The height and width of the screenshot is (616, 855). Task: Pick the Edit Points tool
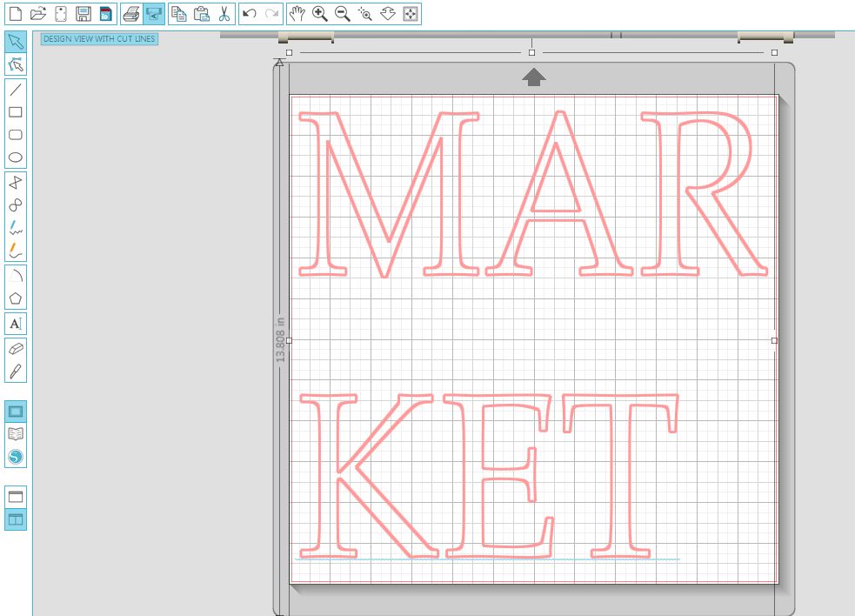pos(16,65)
